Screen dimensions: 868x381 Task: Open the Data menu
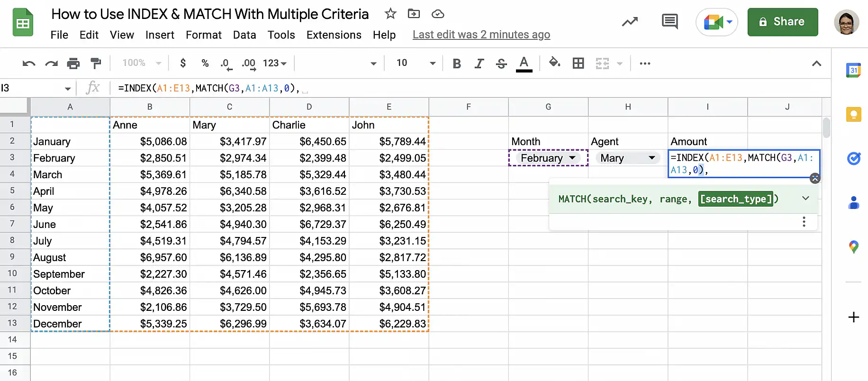click(x=244, y=35)
